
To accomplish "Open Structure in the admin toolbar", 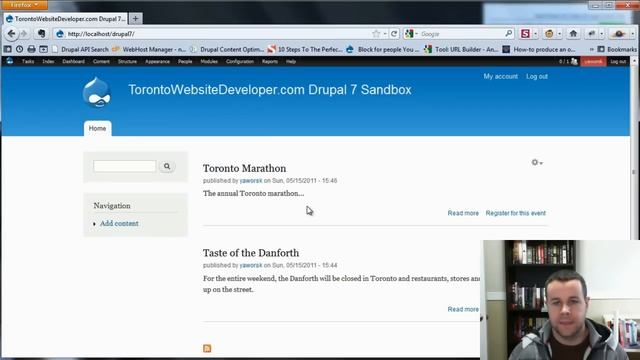I will coord(127,62).
